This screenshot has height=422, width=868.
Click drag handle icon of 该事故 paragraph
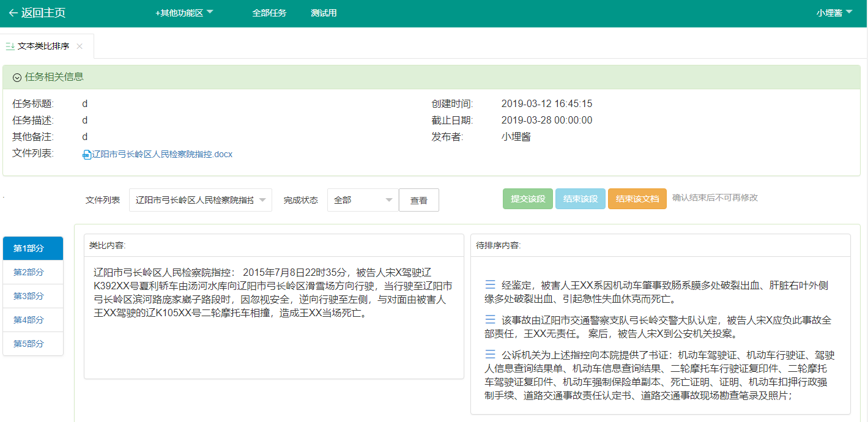click(x=490, y=319)
